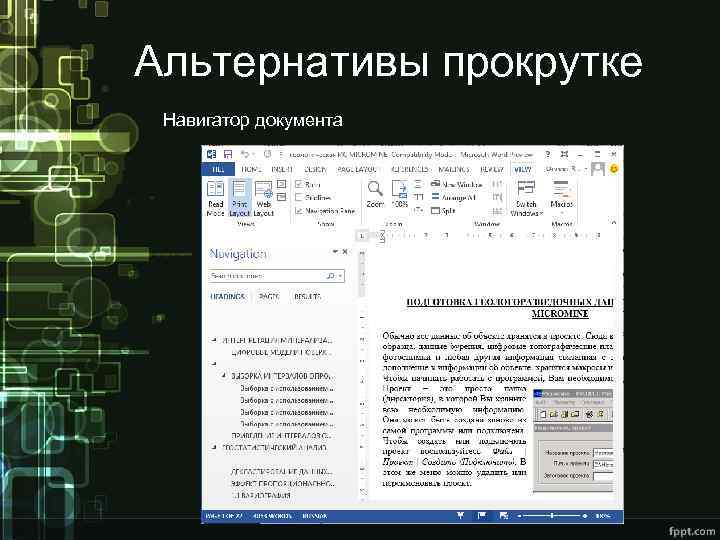Select the PAGES tab in the Navigation pane

269,297
